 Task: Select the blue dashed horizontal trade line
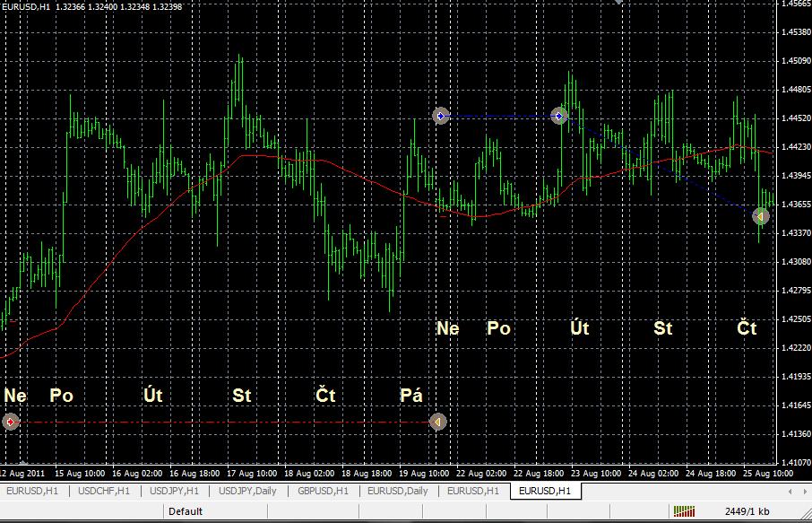(x=500, y=116)
